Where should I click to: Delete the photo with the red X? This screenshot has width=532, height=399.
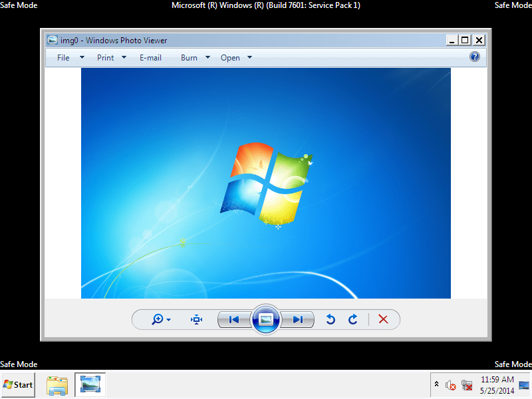(383, 319)
